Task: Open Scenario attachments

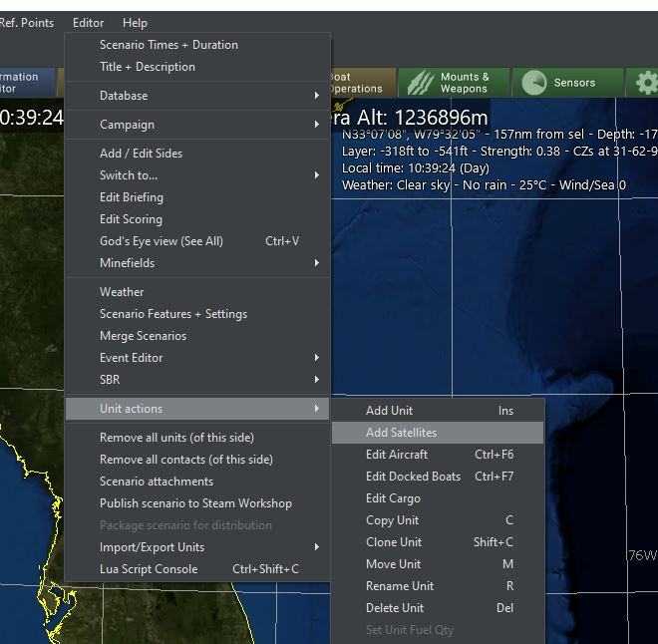Action: click(197, 482)
